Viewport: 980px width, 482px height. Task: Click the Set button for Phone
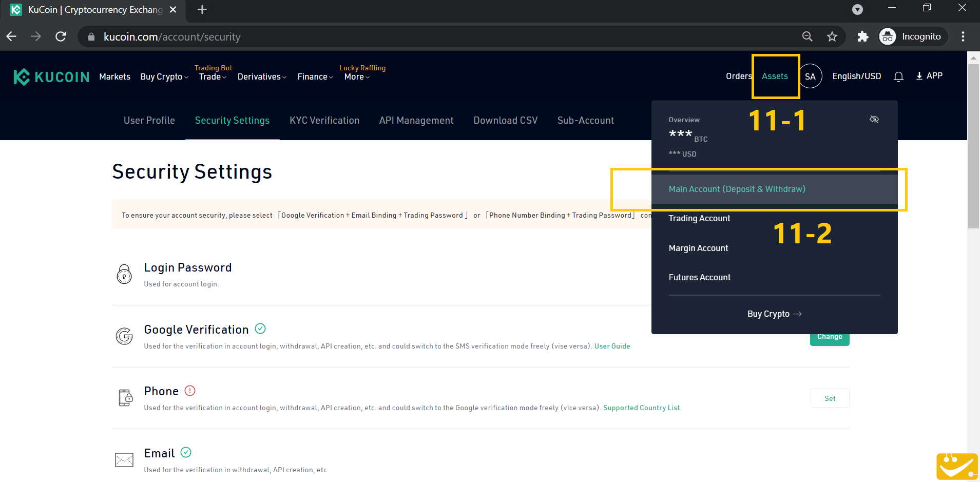830,398
